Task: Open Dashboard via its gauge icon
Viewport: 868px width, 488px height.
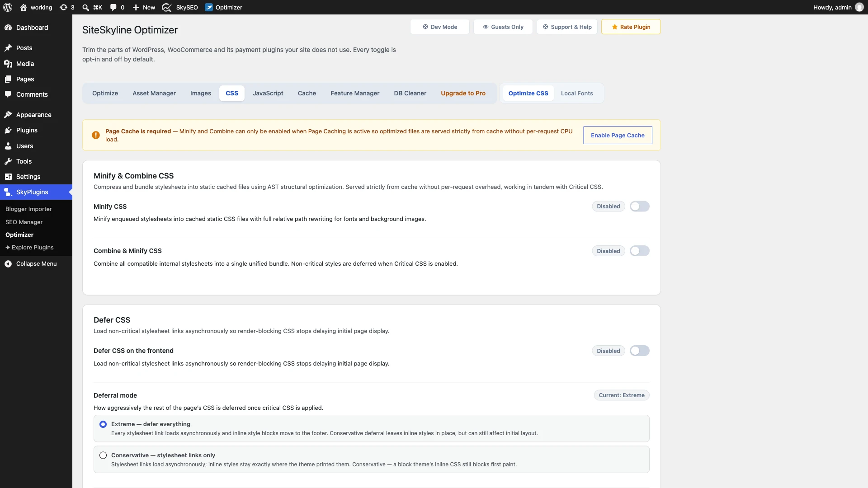Action: (x=8, y=28)
